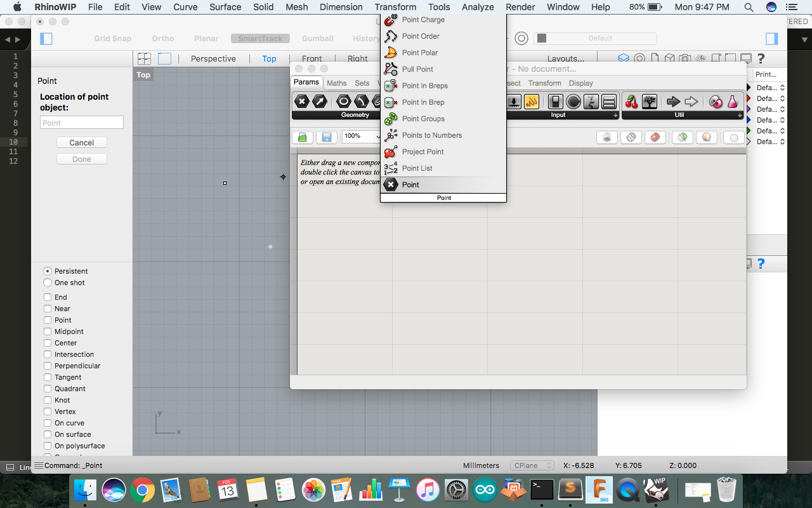
Task: Select the Persistent radio button
Action: point(48,271)
